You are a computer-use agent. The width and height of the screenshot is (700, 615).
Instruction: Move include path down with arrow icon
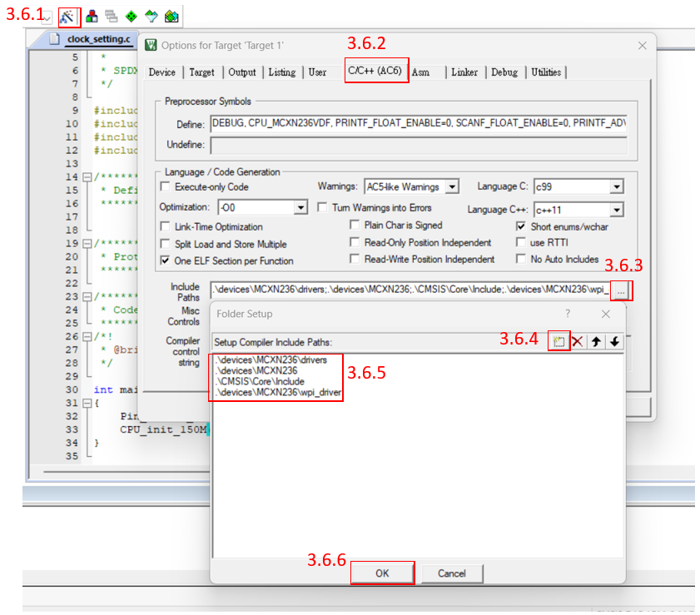pyautogui.click(x=614, y=342)
